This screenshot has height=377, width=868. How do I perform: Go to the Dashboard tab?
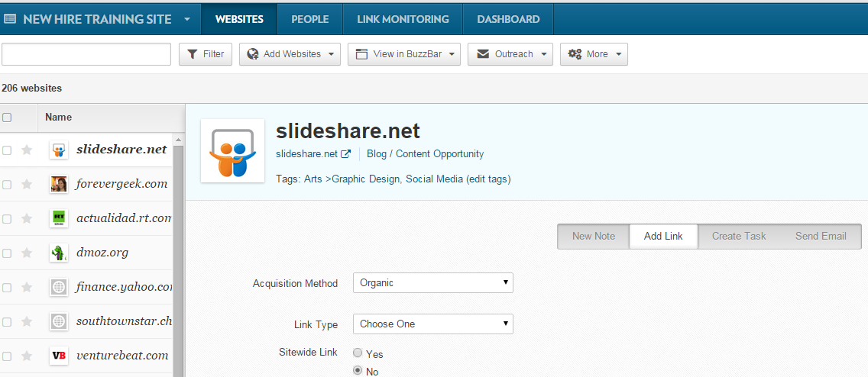(x=508, y=19)
